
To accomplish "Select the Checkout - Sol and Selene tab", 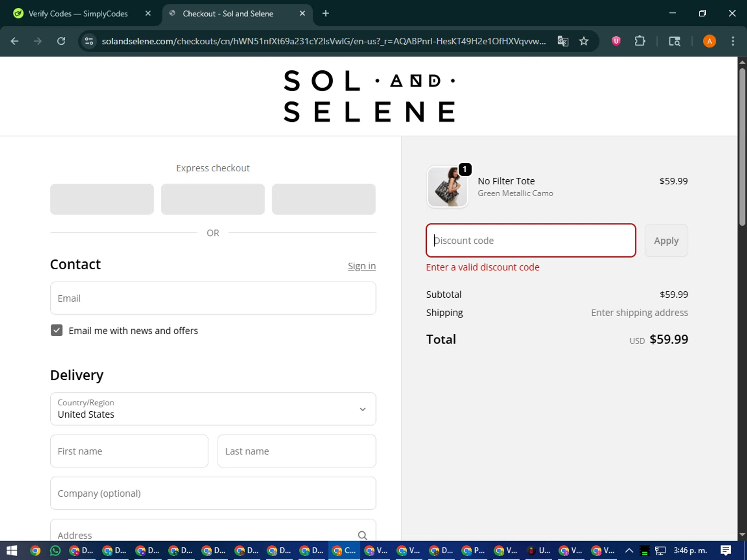I will pos(228,13).
